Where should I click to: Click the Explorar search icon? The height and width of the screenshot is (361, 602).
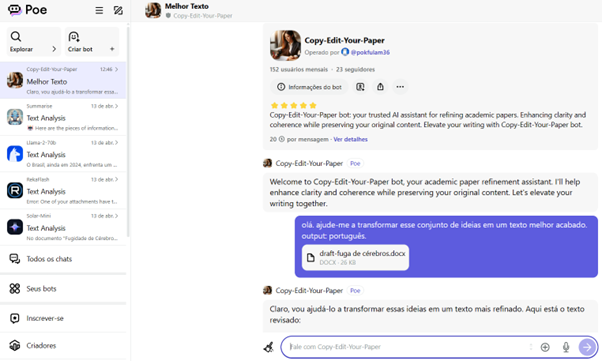(16, 36)
